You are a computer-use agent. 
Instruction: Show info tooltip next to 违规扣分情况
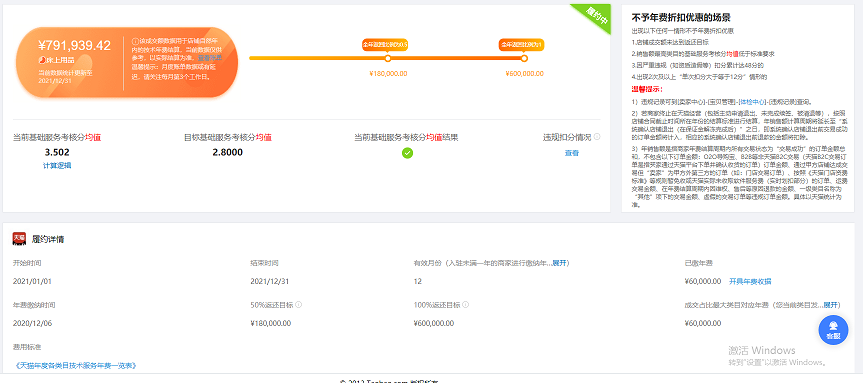pyautogui.click(x=597, y=137)
